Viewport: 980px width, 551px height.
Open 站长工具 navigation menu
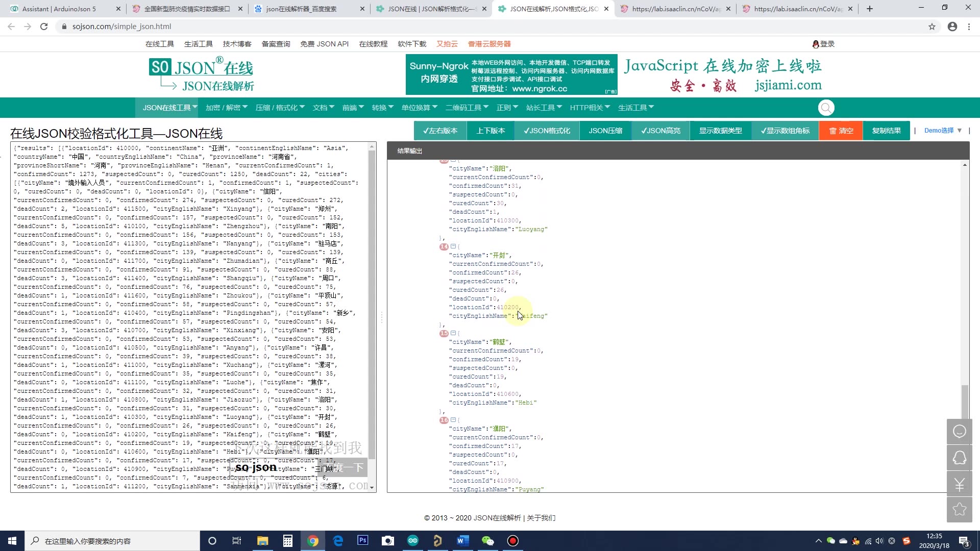pos(544,108)
